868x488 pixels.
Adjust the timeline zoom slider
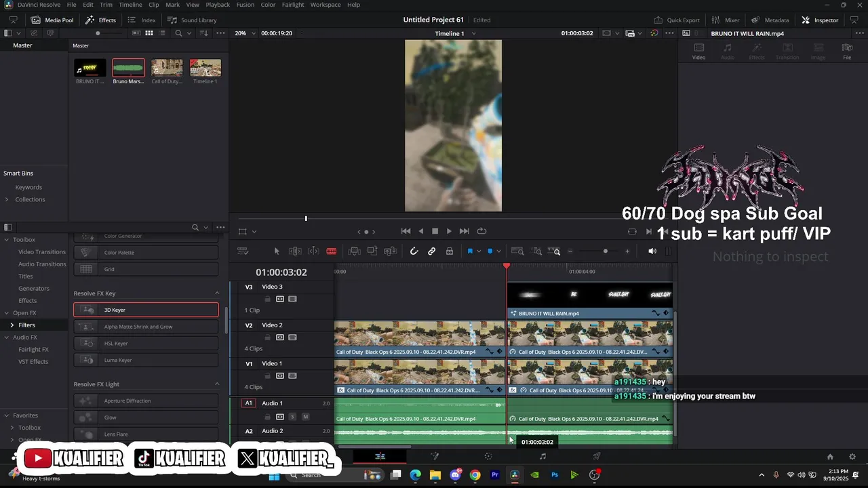[x=605, y=251]
